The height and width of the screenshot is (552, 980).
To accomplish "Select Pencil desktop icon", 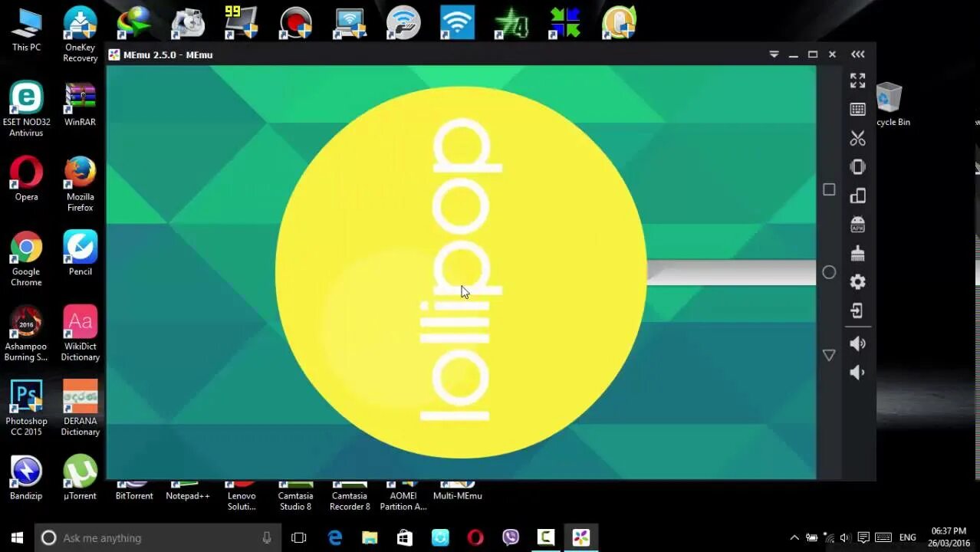I will click(x=81, y=253).
